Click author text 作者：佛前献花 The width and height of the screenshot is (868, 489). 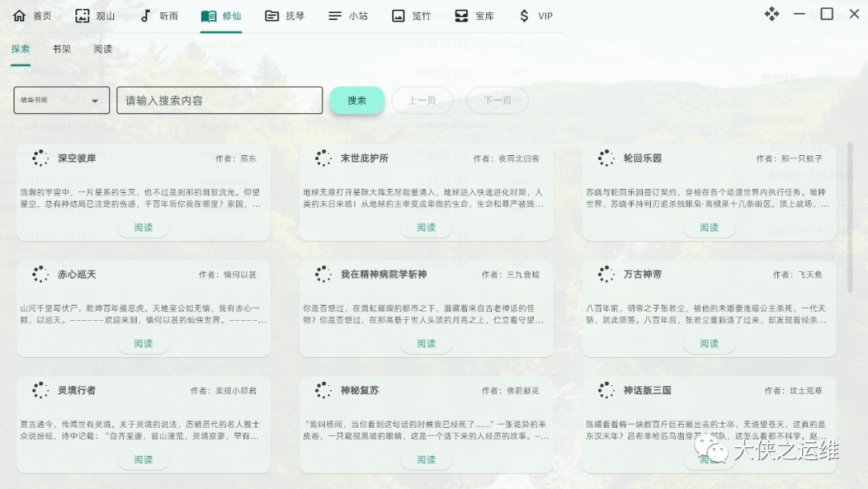[x=510, y=391]
